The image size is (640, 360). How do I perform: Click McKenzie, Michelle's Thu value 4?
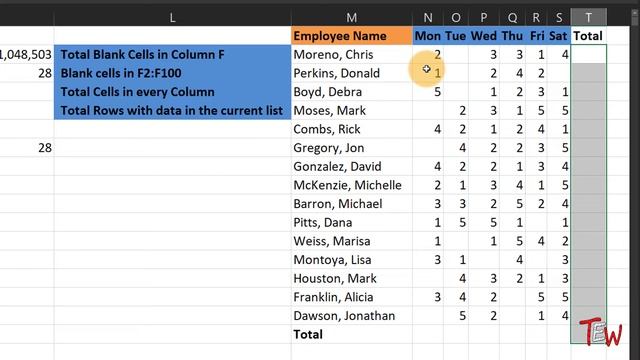click(512, 185)
